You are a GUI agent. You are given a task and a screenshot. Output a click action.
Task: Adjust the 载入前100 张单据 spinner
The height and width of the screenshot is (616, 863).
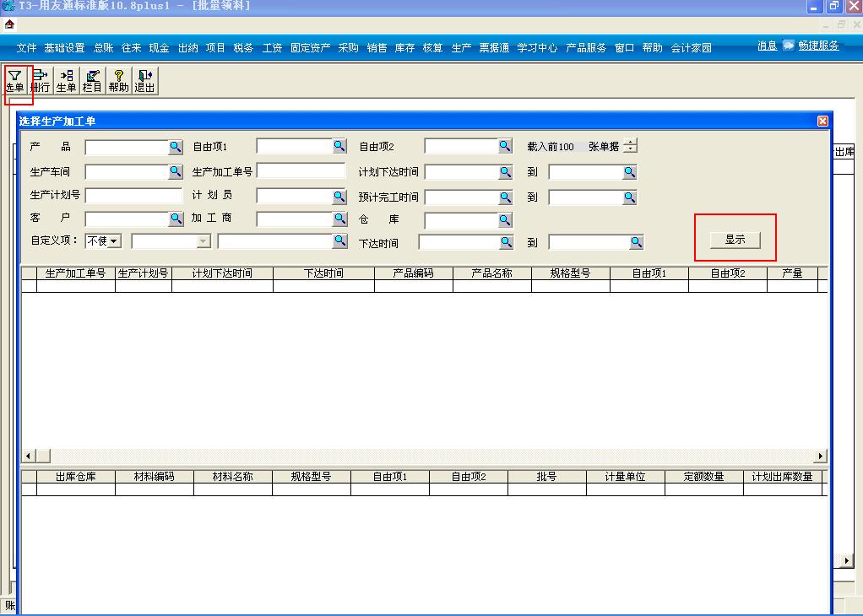point(630,146)
